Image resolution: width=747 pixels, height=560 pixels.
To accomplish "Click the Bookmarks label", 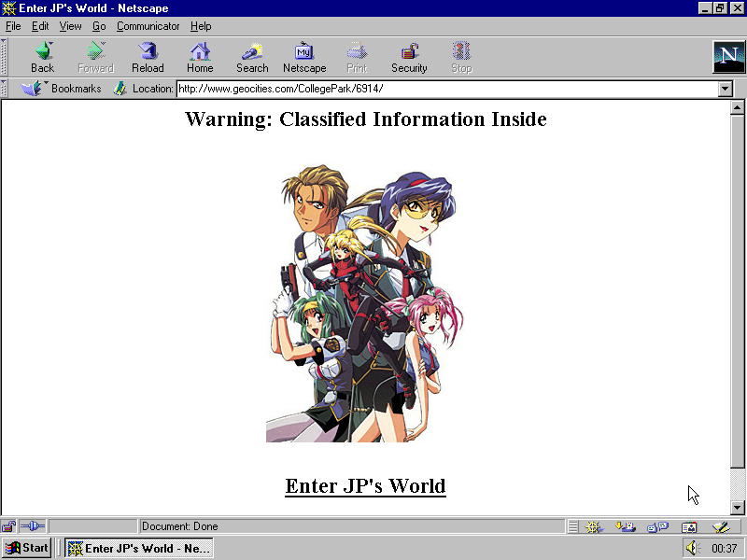I will point(77,89).
